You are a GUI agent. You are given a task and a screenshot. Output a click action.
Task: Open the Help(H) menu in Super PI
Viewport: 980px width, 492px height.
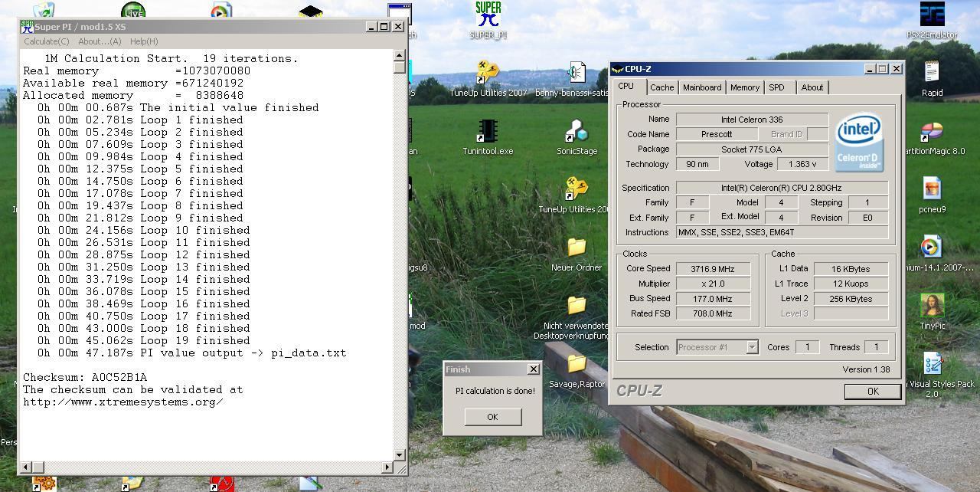[144, 41]
